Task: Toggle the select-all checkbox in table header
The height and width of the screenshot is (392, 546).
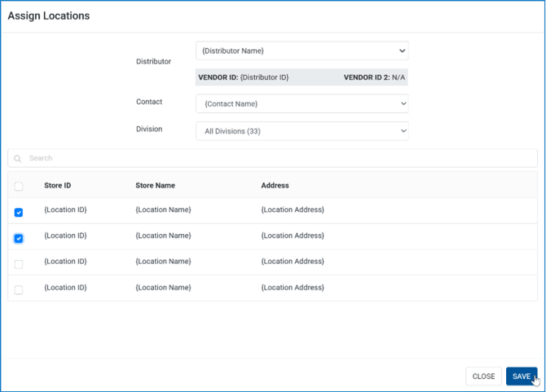Action: tap(19, 186)
